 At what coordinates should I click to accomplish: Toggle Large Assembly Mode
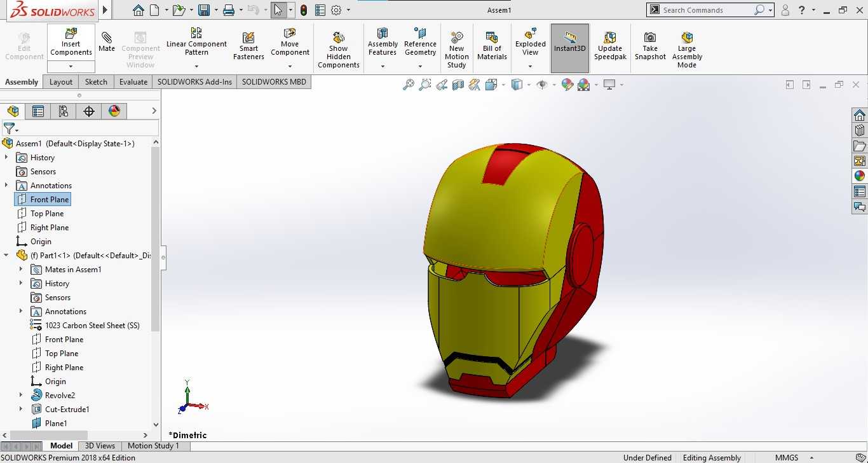point(687,50)
